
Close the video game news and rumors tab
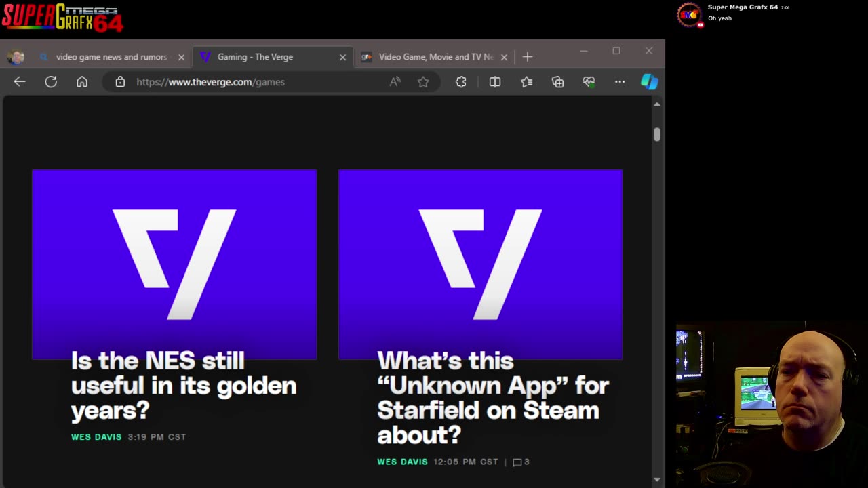(181, 57)
